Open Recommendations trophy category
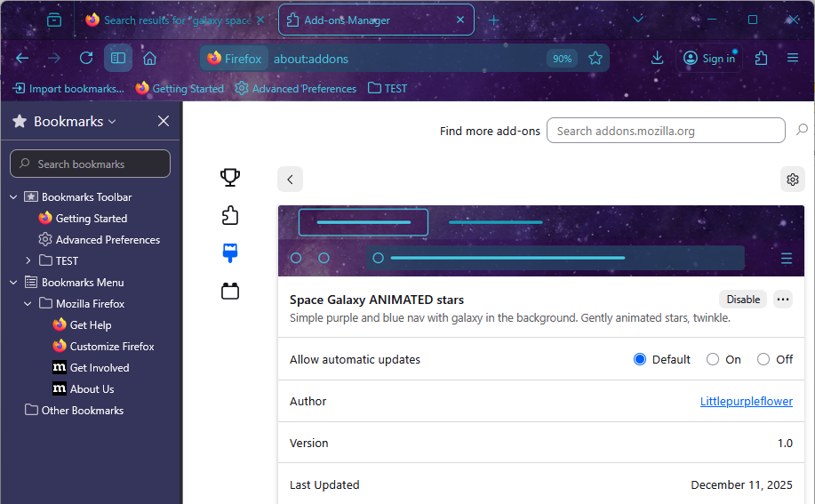 [x=229, y=177]
